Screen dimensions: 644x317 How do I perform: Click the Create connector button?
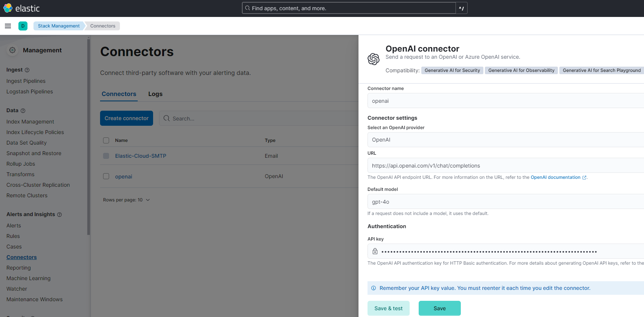pyautogui.click(x=126, y=118)
